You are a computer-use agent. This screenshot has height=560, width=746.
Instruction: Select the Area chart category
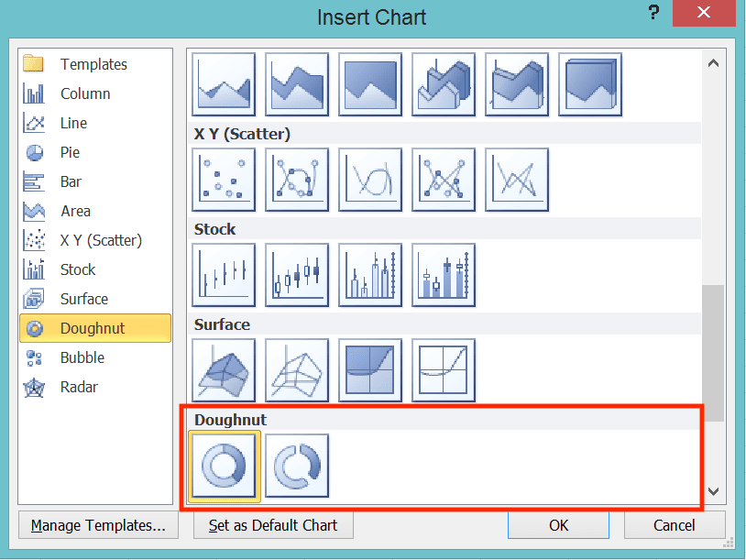coord(95,211)
